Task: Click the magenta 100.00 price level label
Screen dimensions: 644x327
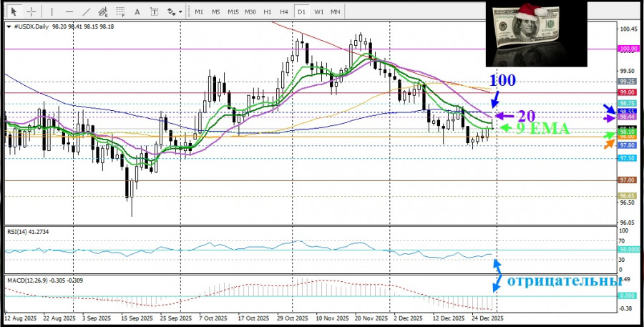Action: coord(628,49)
